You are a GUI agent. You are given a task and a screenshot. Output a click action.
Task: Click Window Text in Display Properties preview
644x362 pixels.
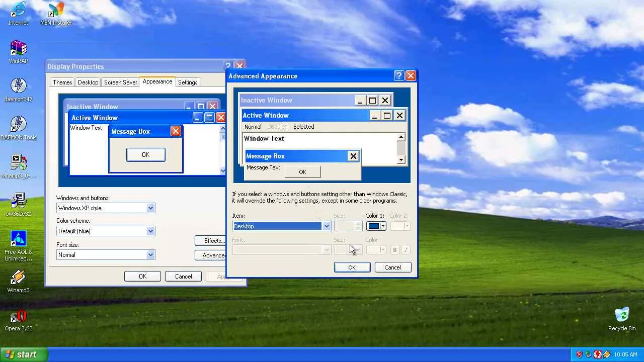pyautogui.click(x=86, y=128)
